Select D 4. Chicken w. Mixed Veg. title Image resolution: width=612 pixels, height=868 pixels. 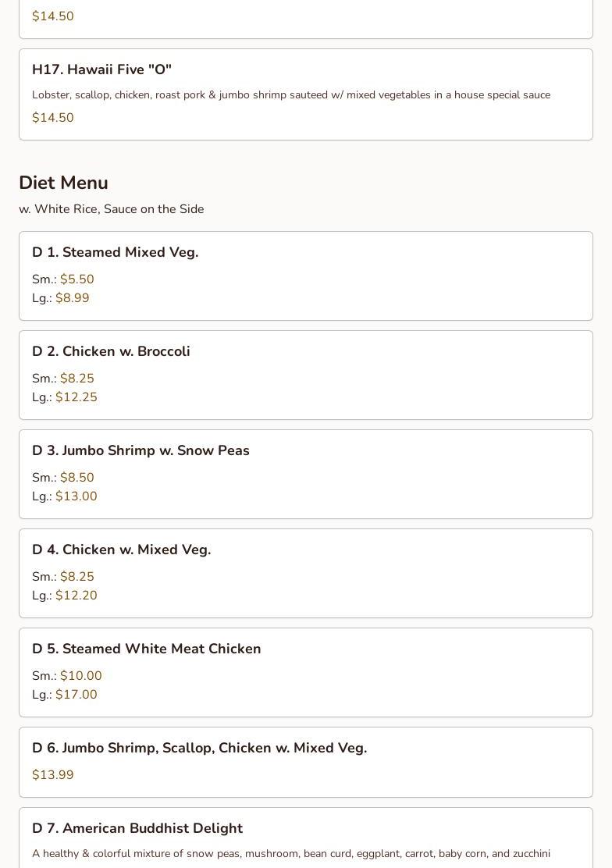click(122, 550)
